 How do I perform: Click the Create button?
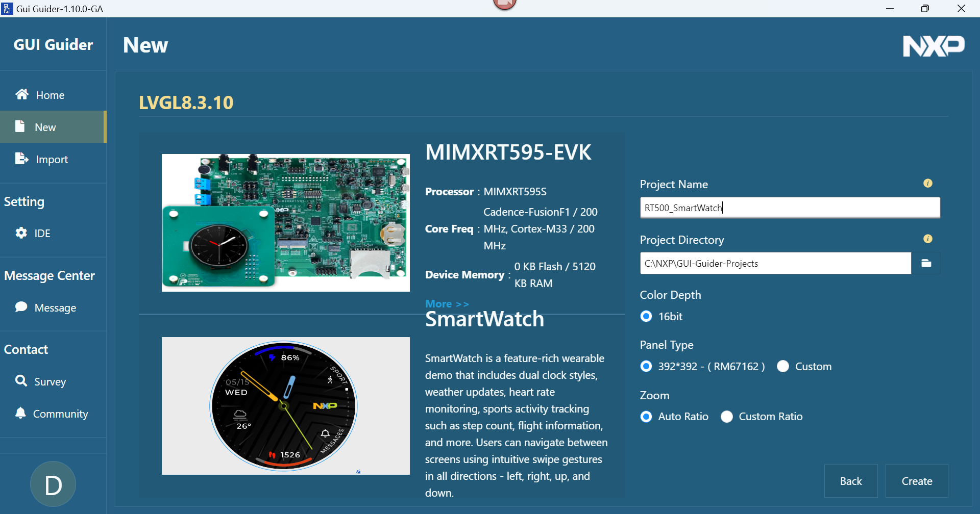coord(917,481)
